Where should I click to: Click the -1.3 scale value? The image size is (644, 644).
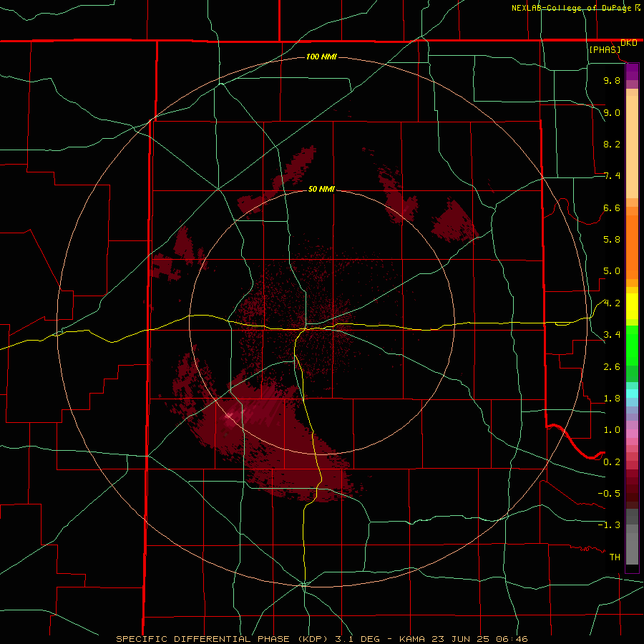(x=609, y=525)
